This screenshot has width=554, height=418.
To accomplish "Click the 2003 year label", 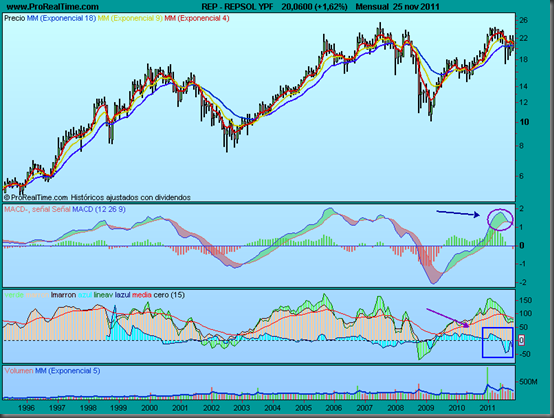I will point(242,408).
